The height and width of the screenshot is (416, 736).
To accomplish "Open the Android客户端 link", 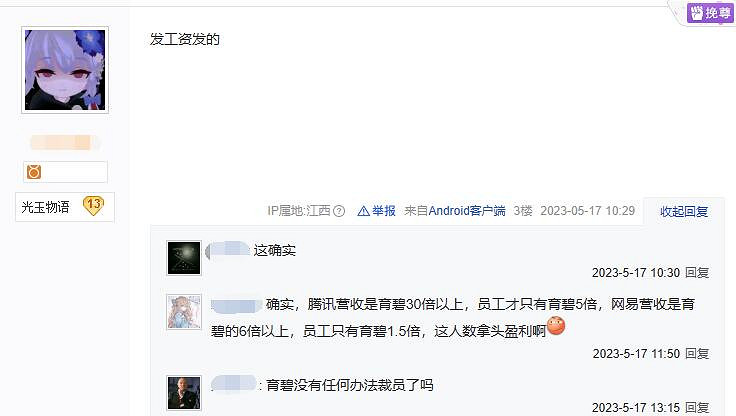I will tap(467, 211).
